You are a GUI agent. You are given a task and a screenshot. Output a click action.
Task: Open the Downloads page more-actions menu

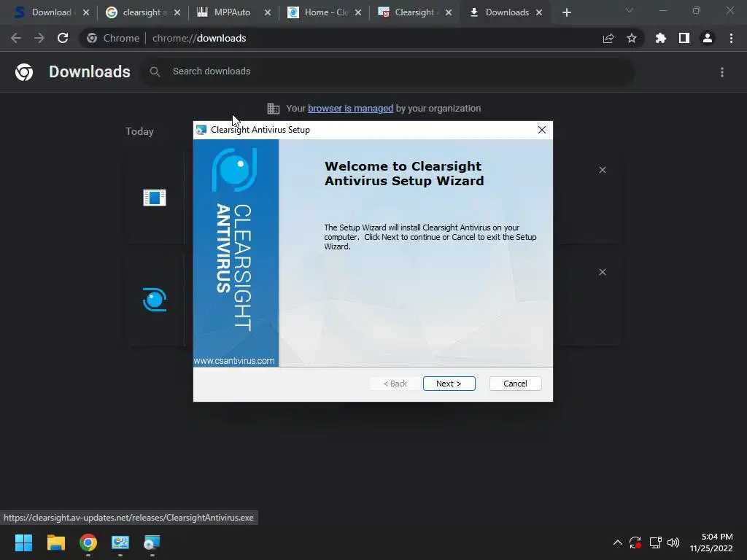click(x=721, y=72)
